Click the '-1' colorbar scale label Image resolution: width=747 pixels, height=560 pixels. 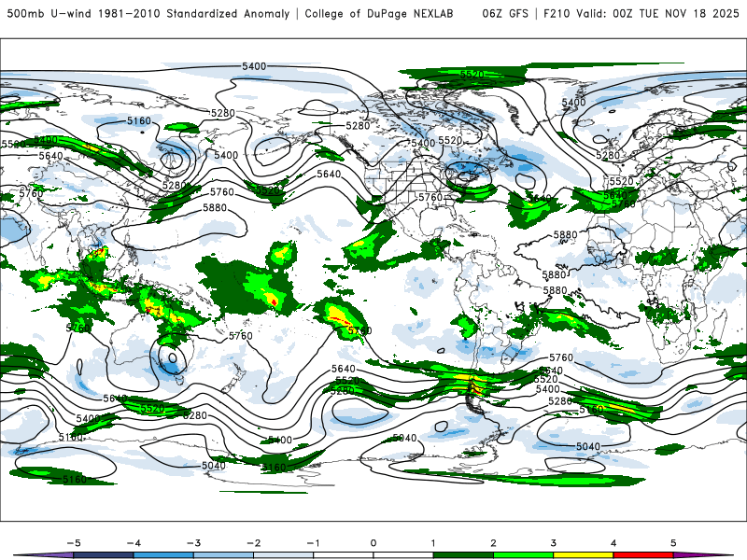tap(314, 543)
